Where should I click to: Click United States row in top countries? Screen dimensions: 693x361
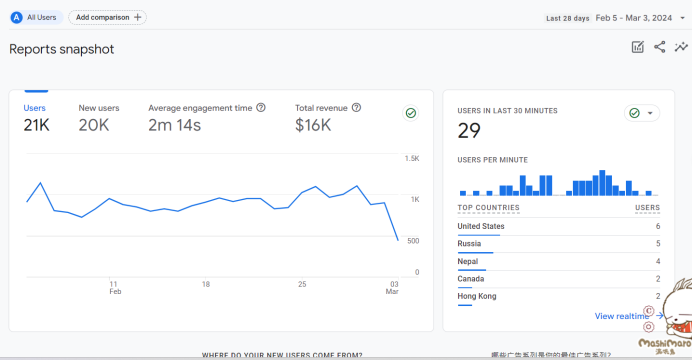click(559, 226)
